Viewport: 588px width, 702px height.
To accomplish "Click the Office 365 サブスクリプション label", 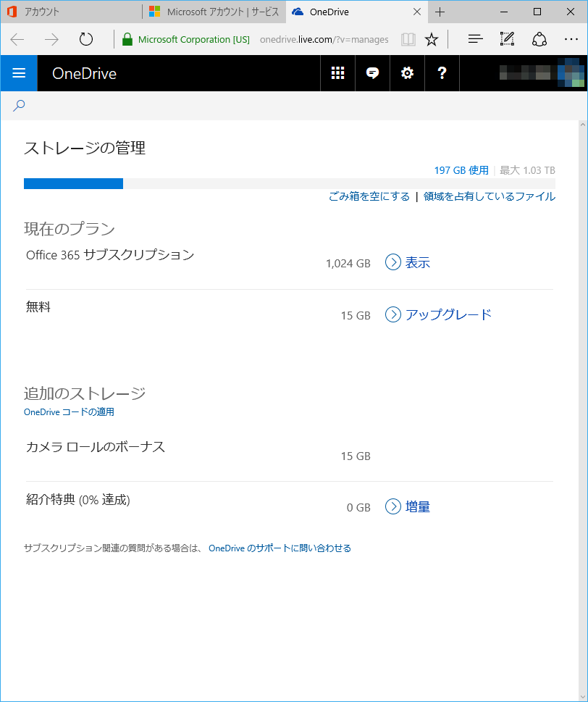I will [110, 255].
